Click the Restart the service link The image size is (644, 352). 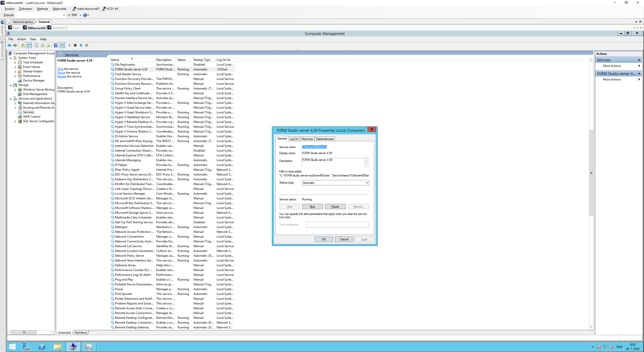coord(62,76)
